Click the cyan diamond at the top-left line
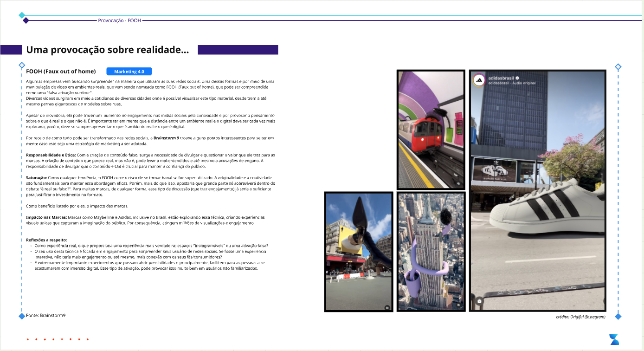The image size is (644, 351). (x=22, y=15)
